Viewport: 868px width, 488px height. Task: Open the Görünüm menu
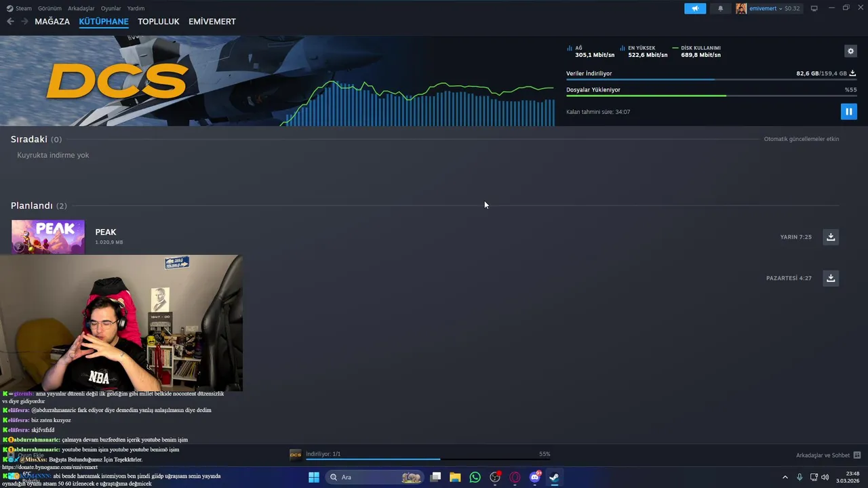pyautogui.click(x=50, y=8)
